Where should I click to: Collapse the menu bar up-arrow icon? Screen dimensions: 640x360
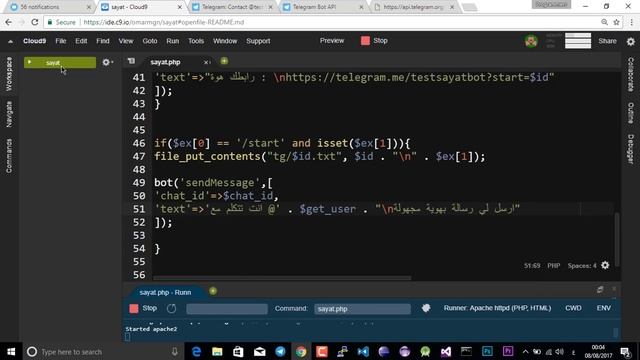[x=10, y=41]
